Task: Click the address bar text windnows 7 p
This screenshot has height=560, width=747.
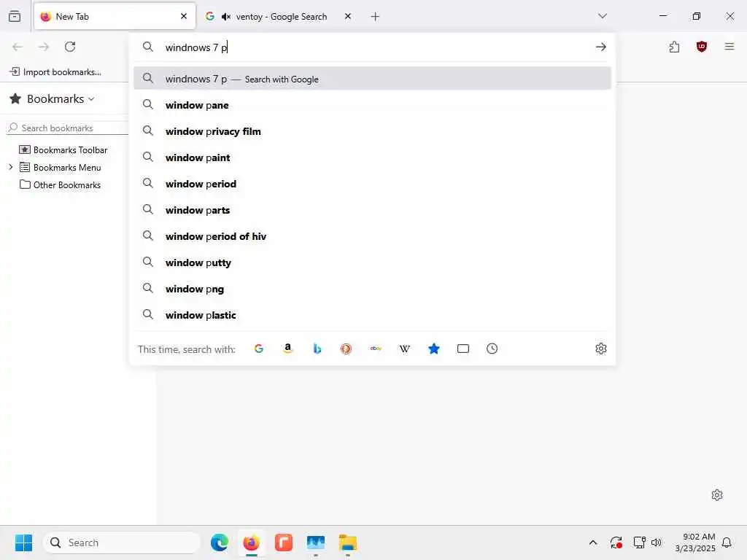Action: (196, 47)
